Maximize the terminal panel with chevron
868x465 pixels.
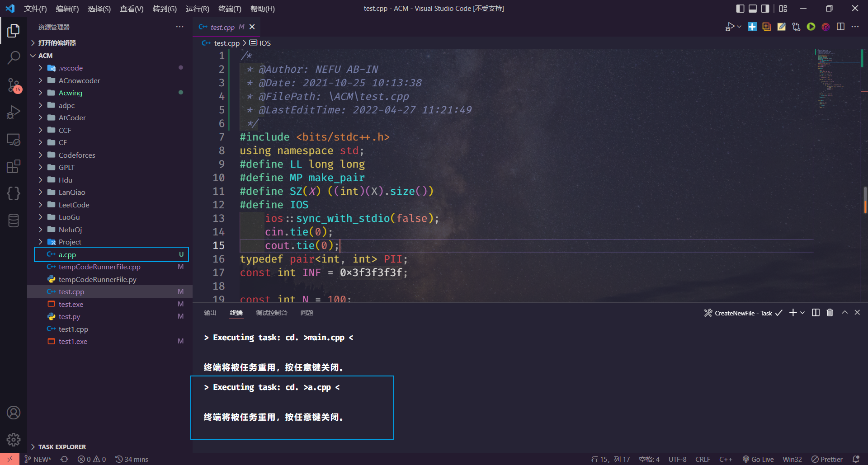844,312
